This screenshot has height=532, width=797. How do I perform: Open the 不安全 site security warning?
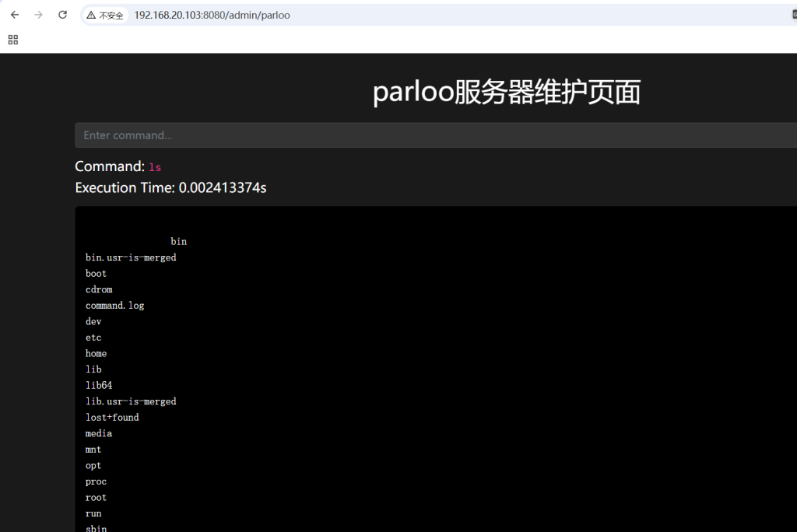coord(105,15)
